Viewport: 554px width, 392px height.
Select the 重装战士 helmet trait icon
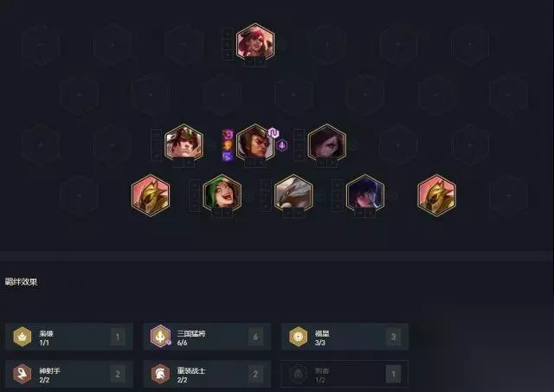160,374
